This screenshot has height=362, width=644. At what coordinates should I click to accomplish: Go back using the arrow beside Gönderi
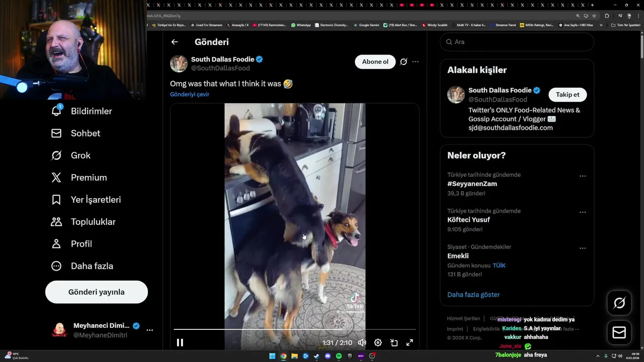[175, 42]
